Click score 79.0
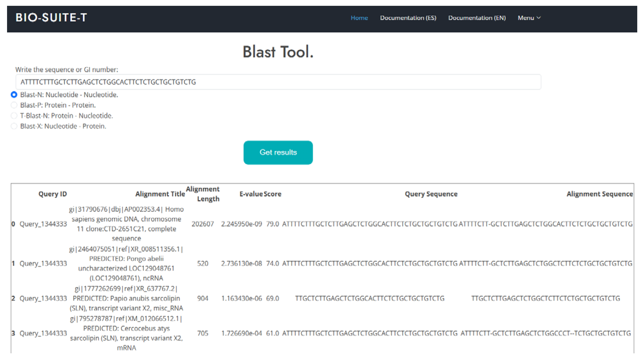The image size is (640, 364). tap(272, 224)
